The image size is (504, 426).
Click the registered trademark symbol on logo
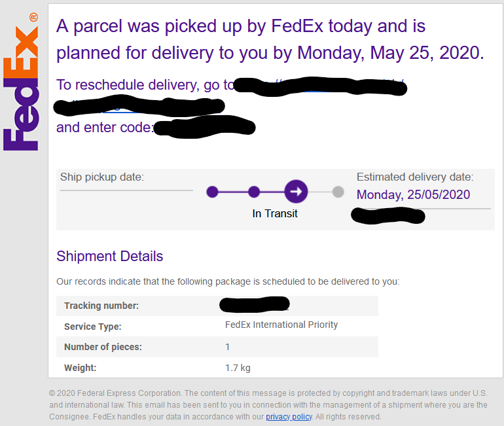[x=33, y=17]
